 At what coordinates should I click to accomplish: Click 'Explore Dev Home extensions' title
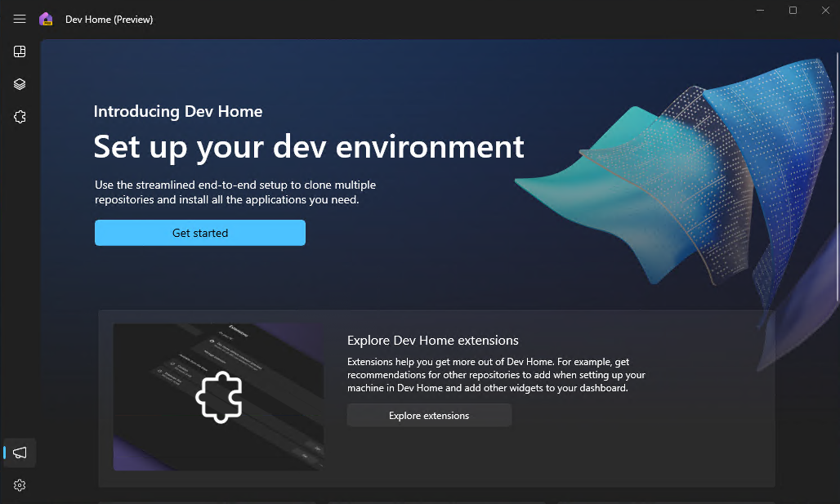click(433, 340)
